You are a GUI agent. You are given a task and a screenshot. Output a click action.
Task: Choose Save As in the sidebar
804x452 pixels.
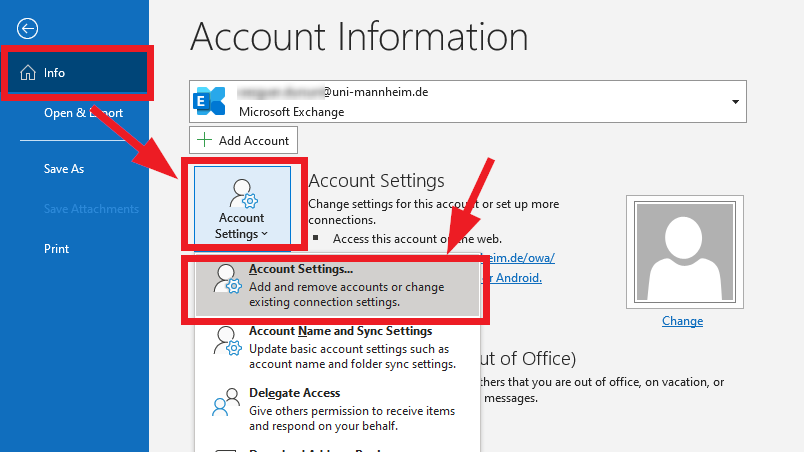pyautogui.click(x=64, y=169)
